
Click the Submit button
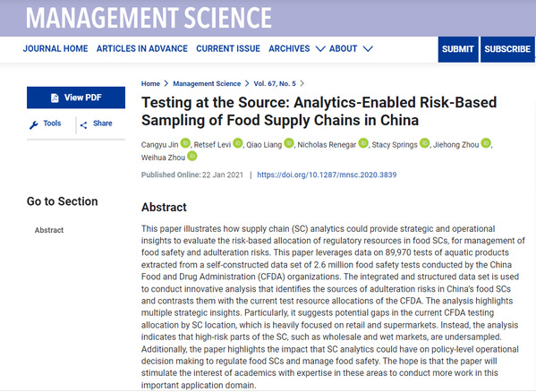pyautogui.click(x=458, y=49)
